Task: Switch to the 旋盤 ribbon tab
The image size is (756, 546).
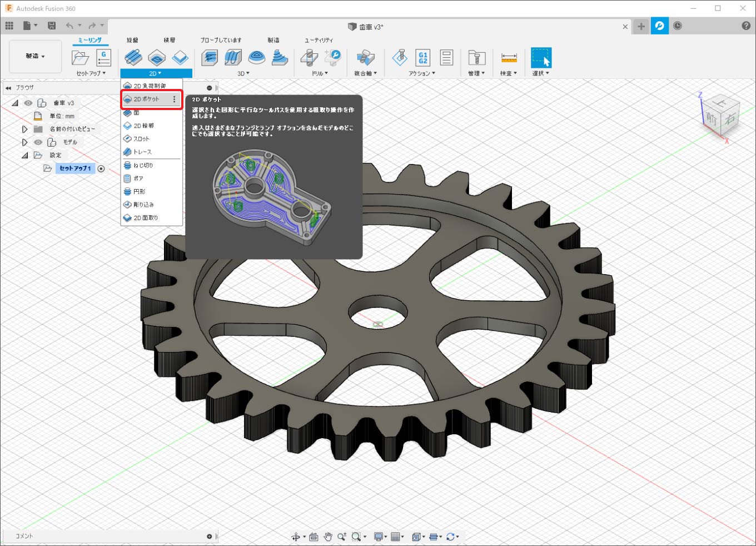Action: coord(132,40)
